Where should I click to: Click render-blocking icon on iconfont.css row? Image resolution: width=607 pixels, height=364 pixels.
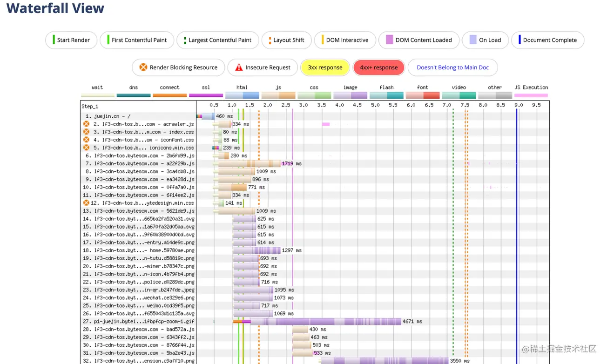point(86,140)
